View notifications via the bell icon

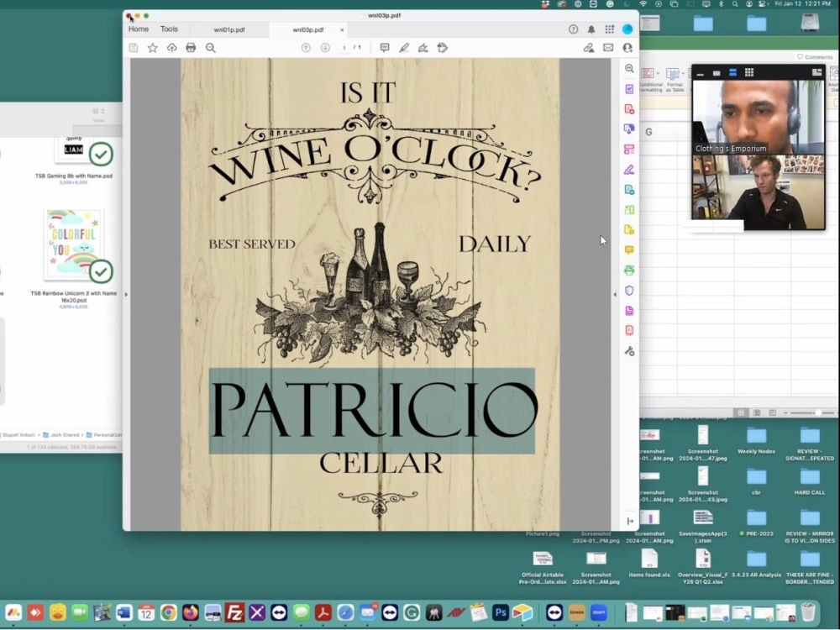591,29
